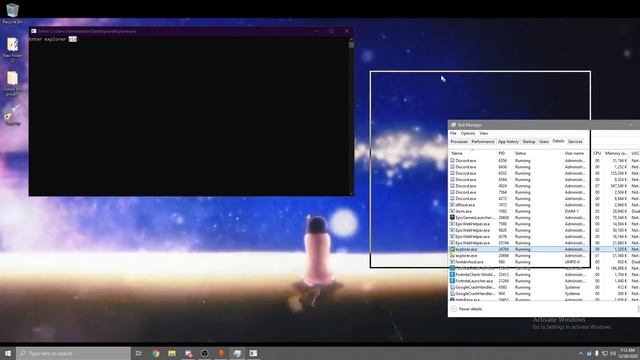Open the Windows Start menu

coord(8,353)
